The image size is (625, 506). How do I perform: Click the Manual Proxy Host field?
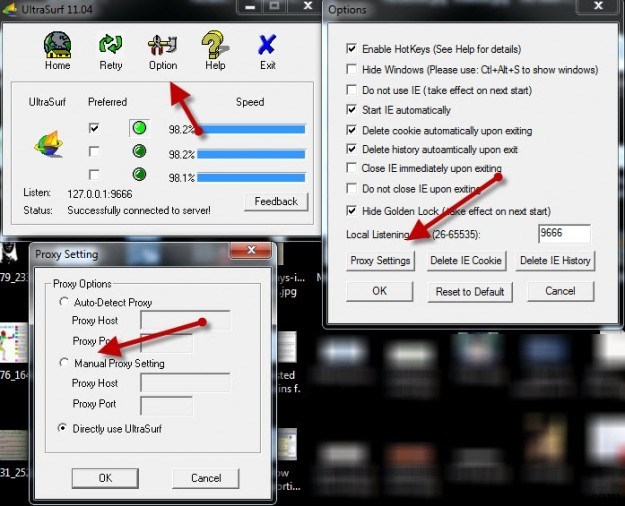tap(185, 383)
